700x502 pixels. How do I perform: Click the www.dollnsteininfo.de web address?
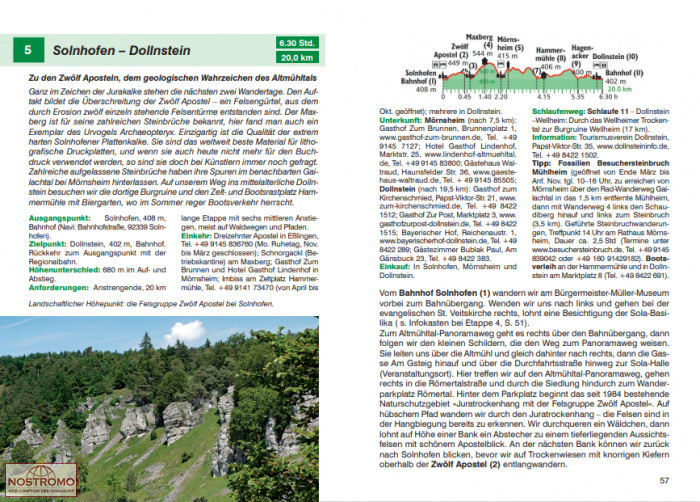coord(633,146)
